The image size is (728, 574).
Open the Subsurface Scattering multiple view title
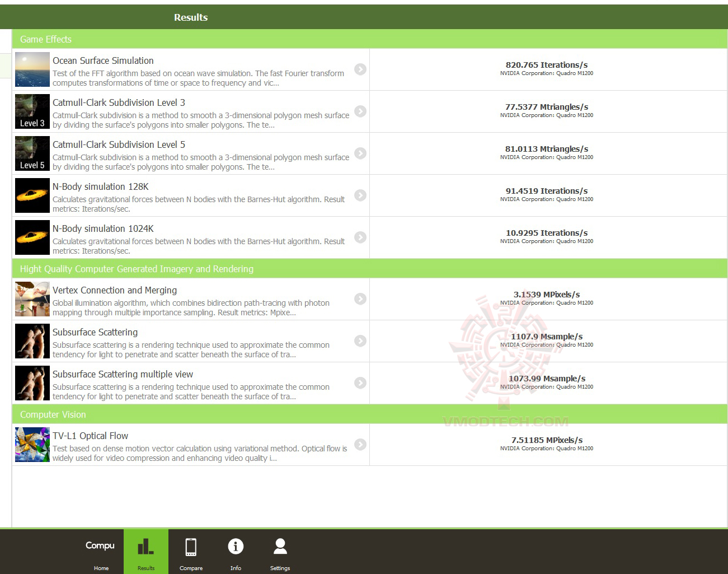pyautogui.click(x=123, y=374)
